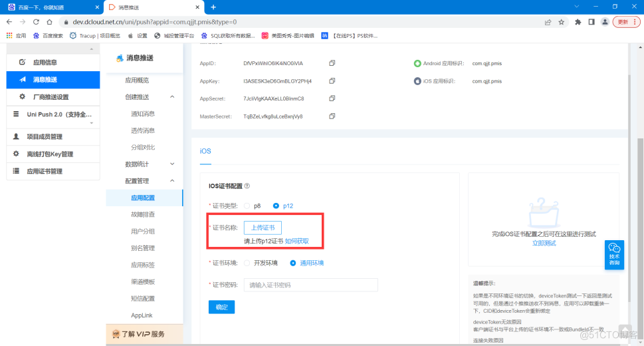The image size is (644, 346).
Task: Open 应用信息 in left sidebar
Action: tap(53, 62)
